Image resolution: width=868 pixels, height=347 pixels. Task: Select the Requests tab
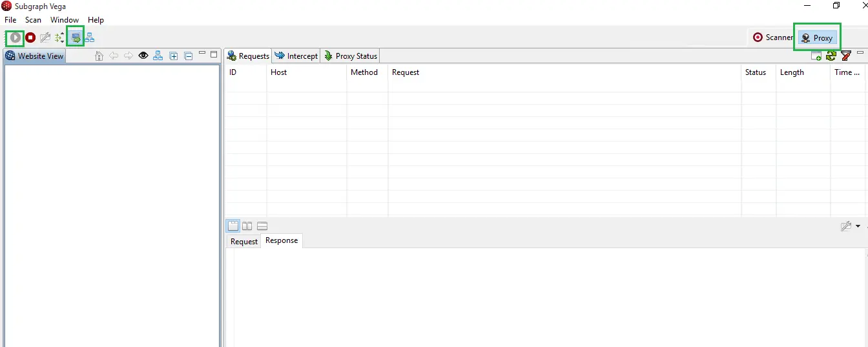pos(248,56)
